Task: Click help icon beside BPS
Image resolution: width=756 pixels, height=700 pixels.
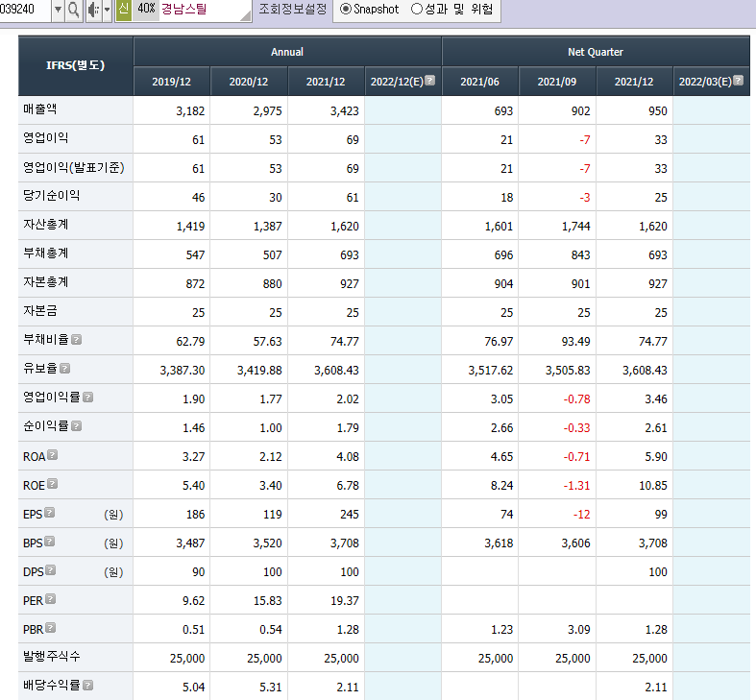Action: (50, 542)
